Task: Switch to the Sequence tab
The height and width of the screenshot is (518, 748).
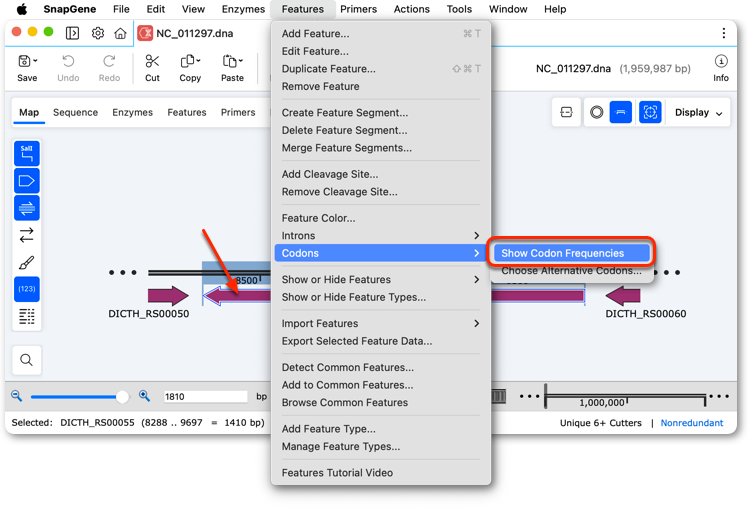Action: [75, 113]
